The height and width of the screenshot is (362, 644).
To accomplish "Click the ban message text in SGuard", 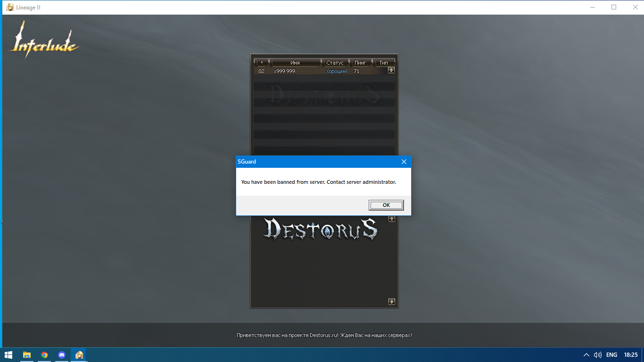I will coord(319,182).
